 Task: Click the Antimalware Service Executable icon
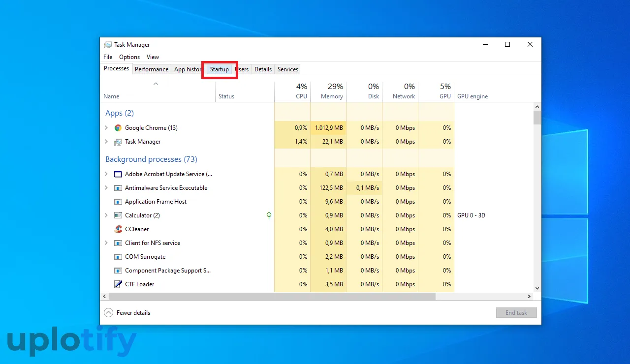118,188
